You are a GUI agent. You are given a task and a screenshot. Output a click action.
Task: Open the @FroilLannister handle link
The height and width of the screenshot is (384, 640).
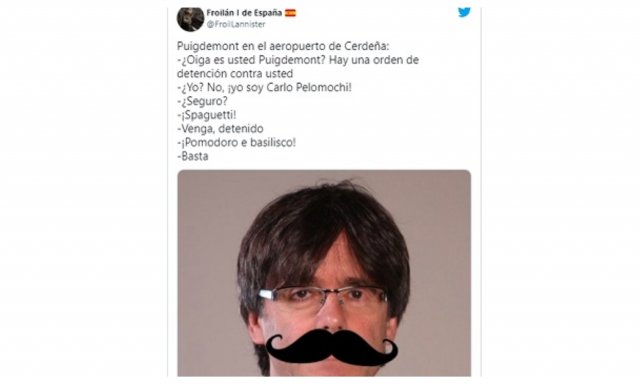[x=236, y=24]
